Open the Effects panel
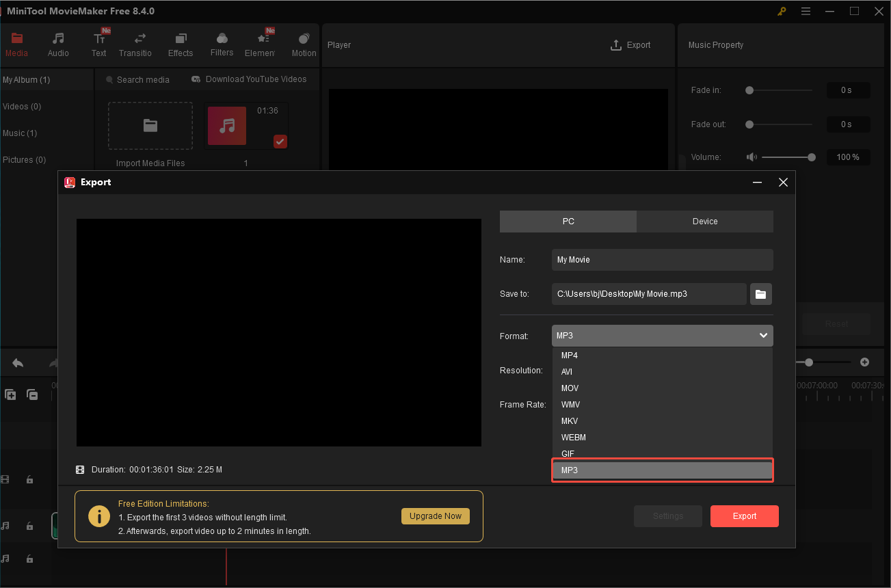 pos(180,44)
